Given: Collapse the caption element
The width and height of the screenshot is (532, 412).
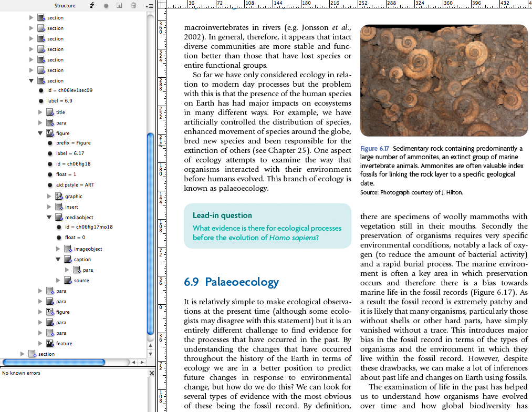Looking at the screenshot, I should pos(58,259).
